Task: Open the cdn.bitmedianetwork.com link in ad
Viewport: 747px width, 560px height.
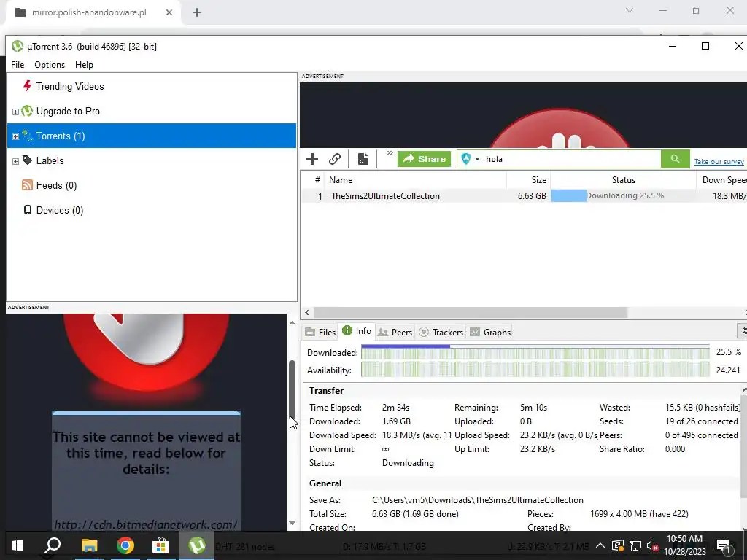Action: click(146, 524)
